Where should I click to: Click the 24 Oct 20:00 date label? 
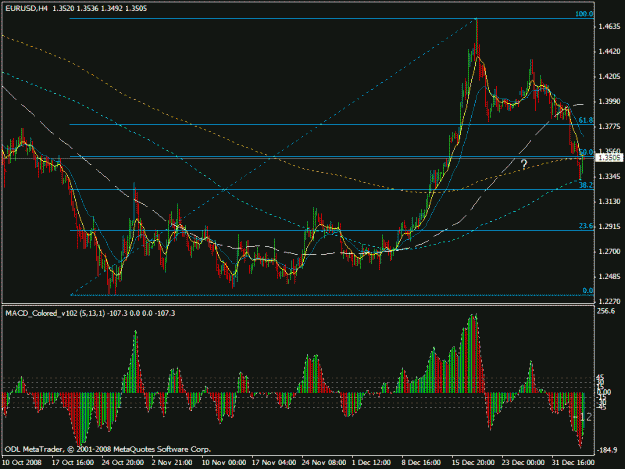123,463
